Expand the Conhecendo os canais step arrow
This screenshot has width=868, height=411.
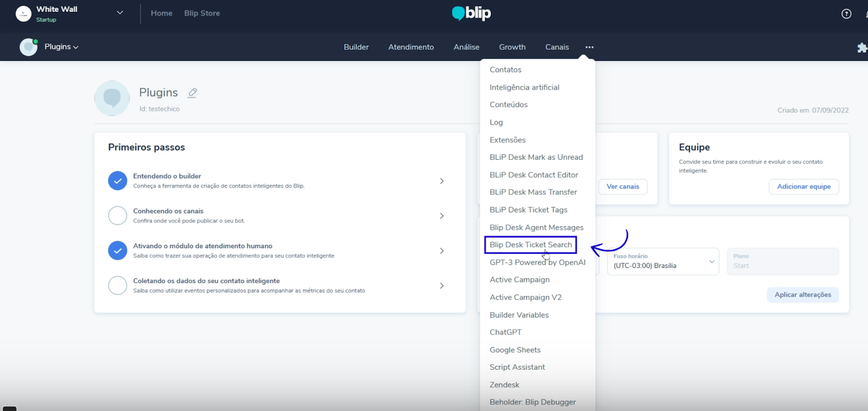442,216
